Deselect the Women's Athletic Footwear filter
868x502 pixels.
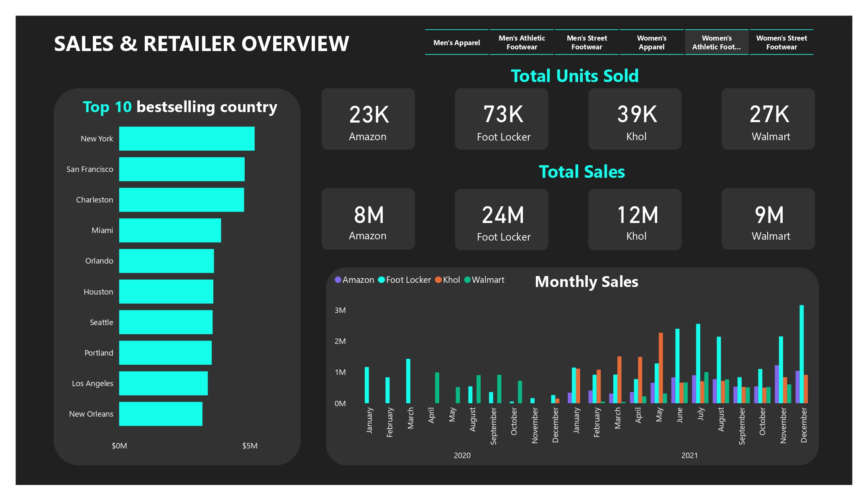click(716, 42)
